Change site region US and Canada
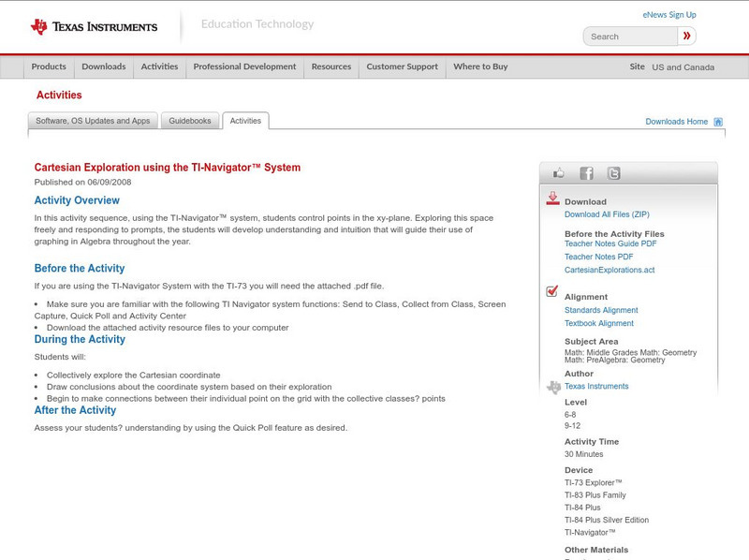Image resolution: width=749 pixels, height=560 pixels. coord(683,67)
